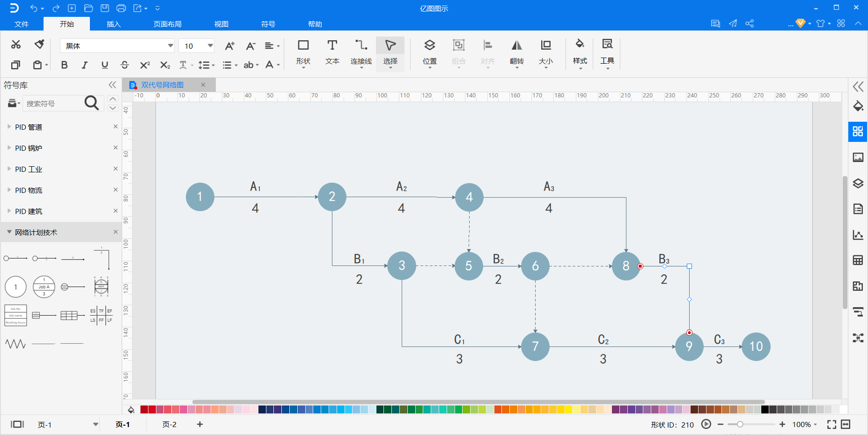Open font color A dropdown

(272, 65)
